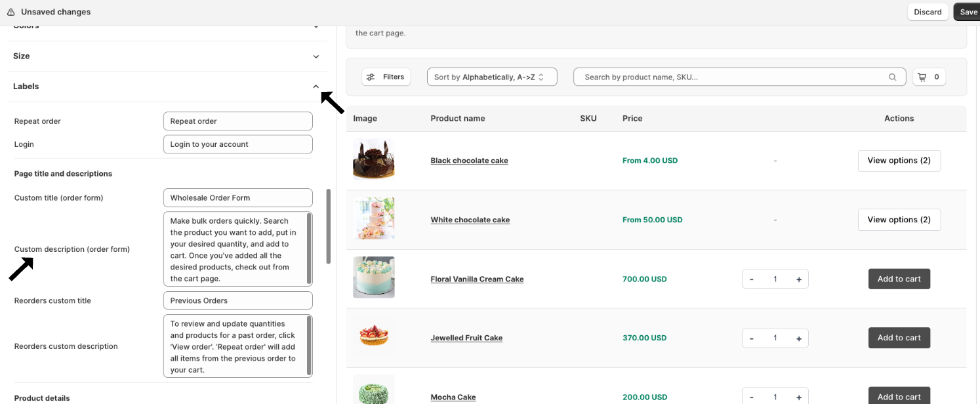Add Floral Vanilla Cream Cake to cart
Image resolution: width=980 pixels, height=404 pixels.
pyautogui.click(x=899, y=279)
